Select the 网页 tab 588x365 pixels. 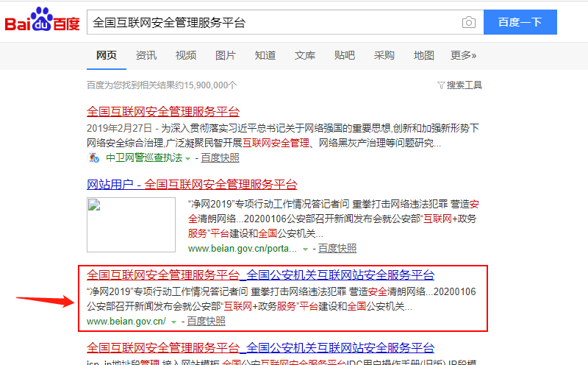[x=107, y=56]
